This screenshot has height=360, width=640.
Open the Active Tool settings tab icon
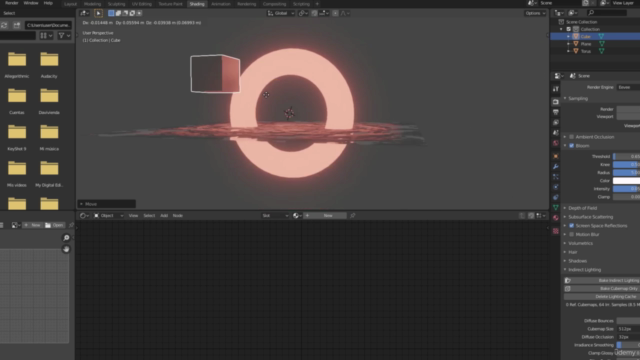click(x=556, y=89)
